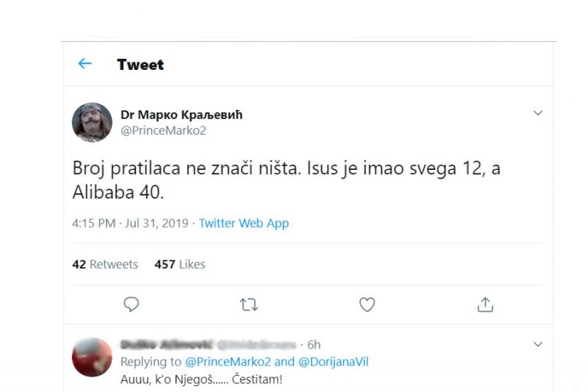Open @PrinceMarko2 mention in the reply
This screenshot has width=588, height=392.
[x=229, y=362]
